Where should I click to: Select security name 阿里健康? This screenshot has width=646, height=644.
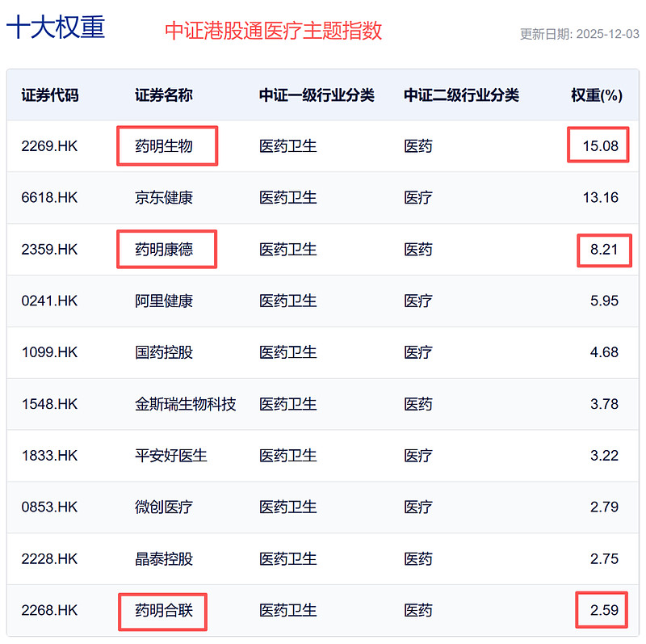tap(164, 301)
